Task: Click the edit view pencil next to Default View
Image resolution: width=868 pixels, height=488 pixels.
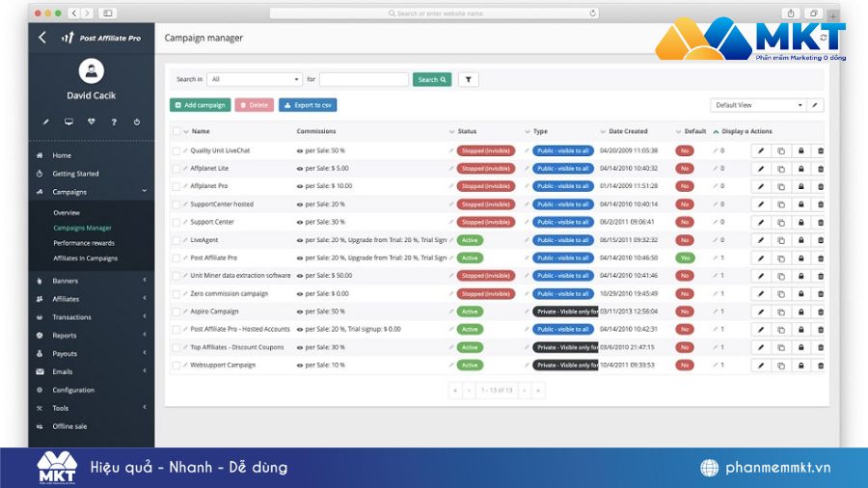Action: 816,105
